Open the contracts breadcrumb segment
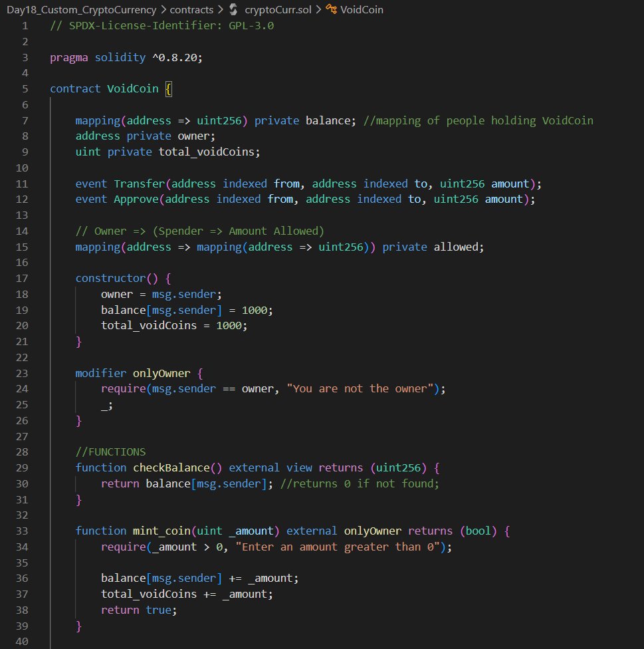Viewport: 644px width, 649px height. pos(191,9)
